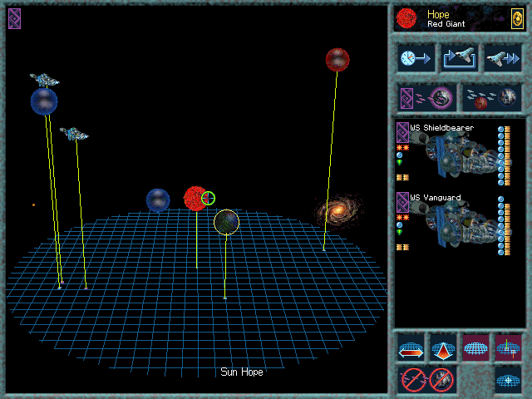
Task: Click the purple faction emblem in top-left corner
Action: coord(15,18)
